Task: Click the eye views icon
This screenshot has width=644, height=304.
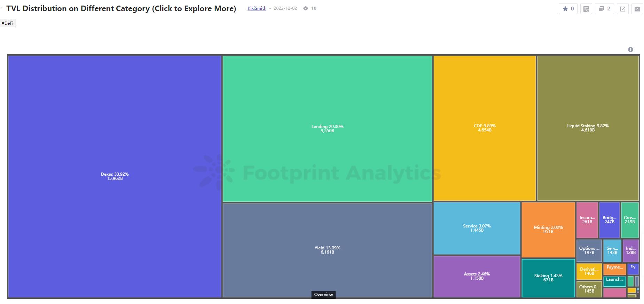Action: [305, 8]
